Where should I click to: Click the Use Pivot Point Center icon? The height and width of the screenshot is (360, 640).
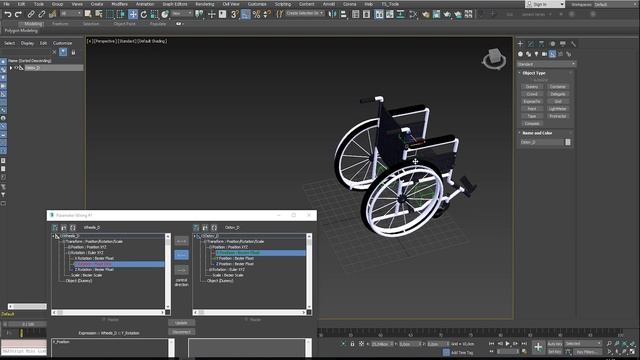coord(199,14)
